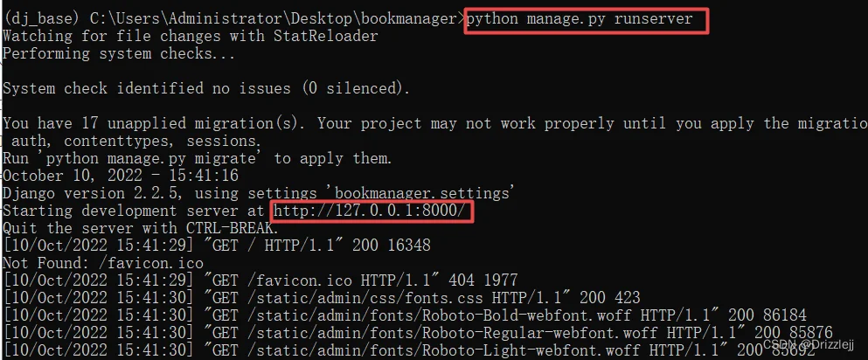Click the 'bookmanager.settings' text
The height and width of the screenshot is (360, 868).
coord(422,194)
